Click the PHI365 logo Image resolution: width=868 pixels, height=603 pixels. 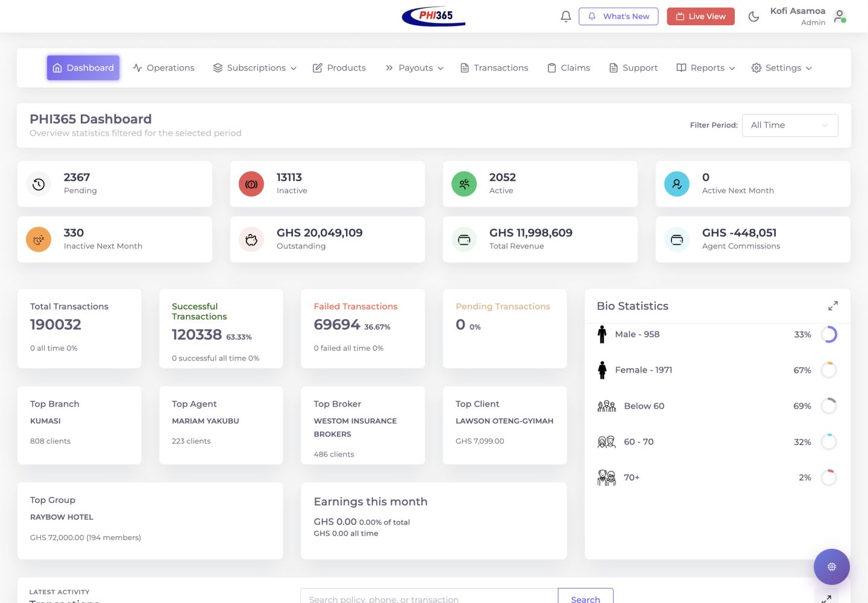433,16
